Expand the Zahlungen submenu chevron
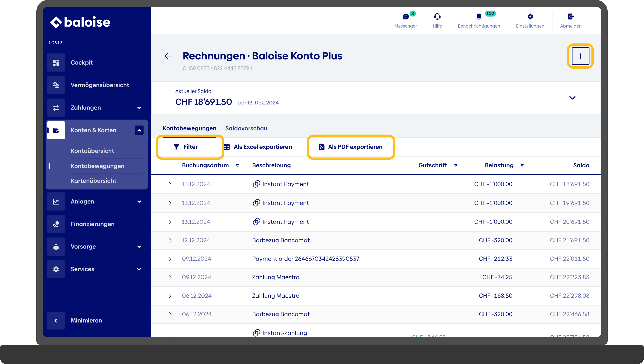Image resolution: width=644 pixels, height=364 pixels. 139,108
